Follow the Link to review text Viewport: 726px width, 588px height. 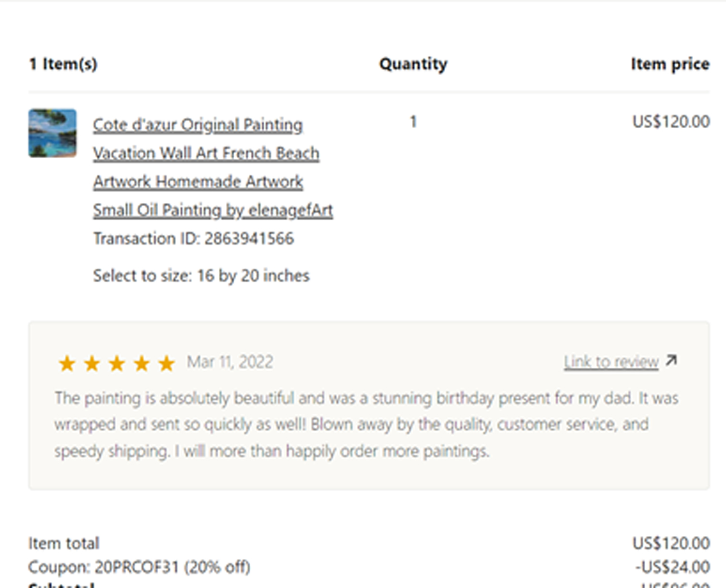(x=611, y=362)
